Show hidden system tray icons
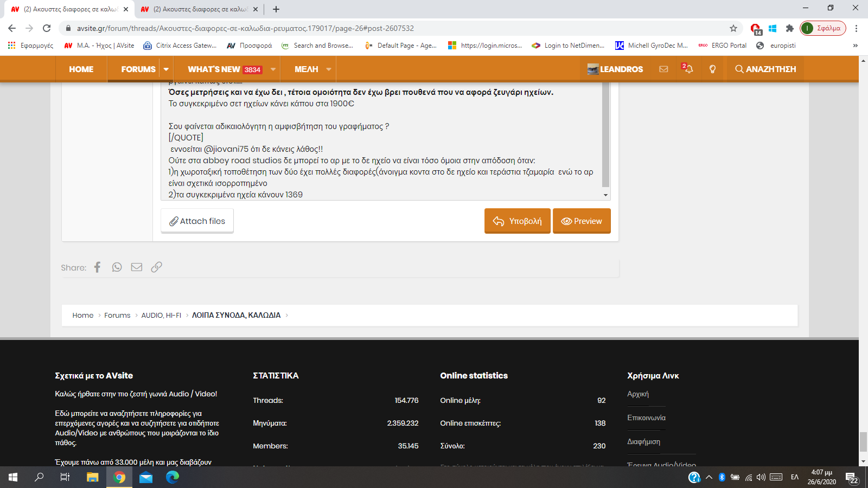Screen dimensions: 868x488 [709, 477]
